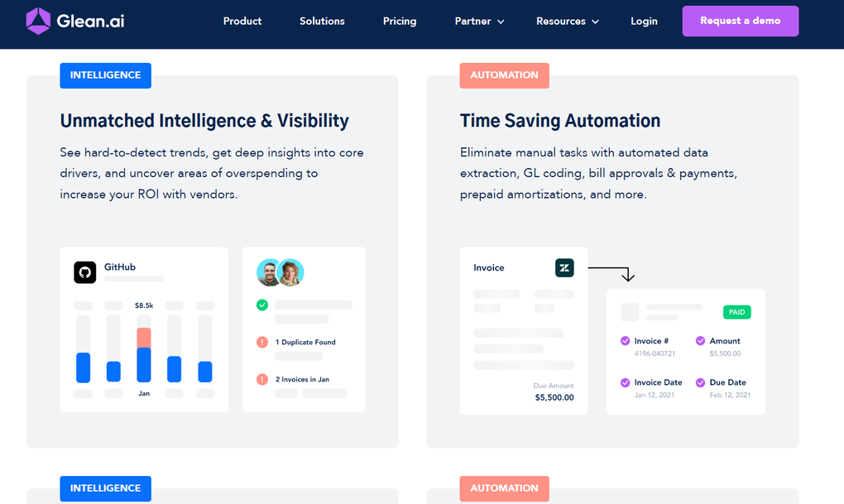Click the alert icon beside '2 Invoices in Jan'
Screen dimensions: 844x504
click(x=262, y=379)
